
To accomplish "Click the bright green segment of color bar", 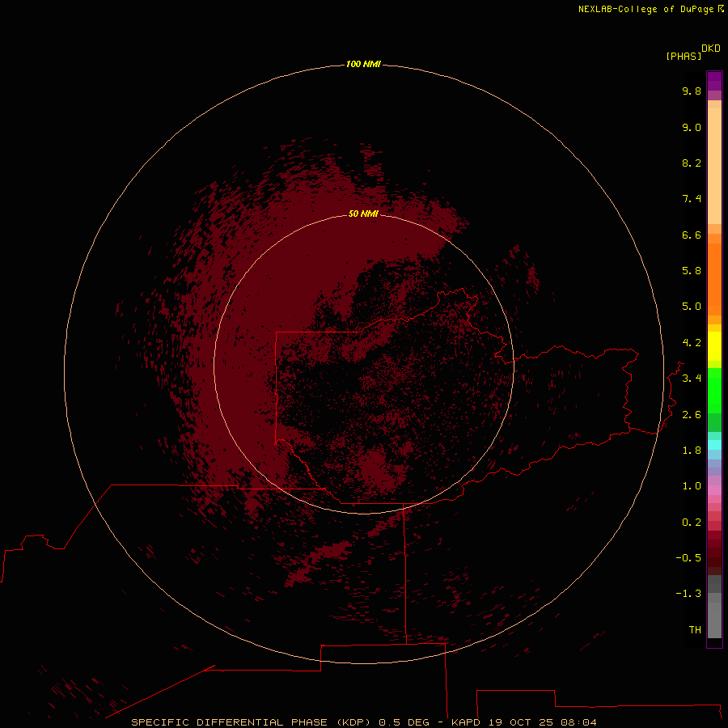I will [714, 390].
